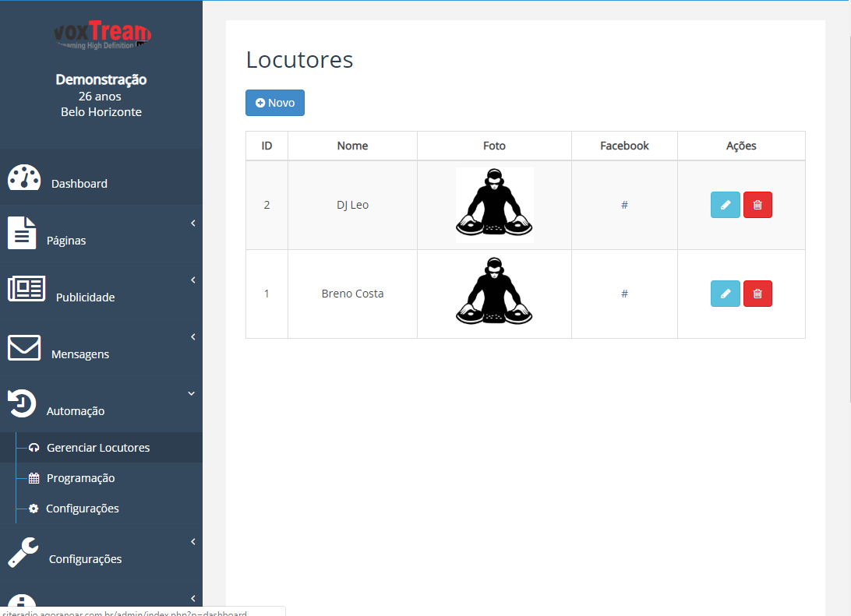
Task: Delete DJ Leo with trash icon
Action: 757,205
